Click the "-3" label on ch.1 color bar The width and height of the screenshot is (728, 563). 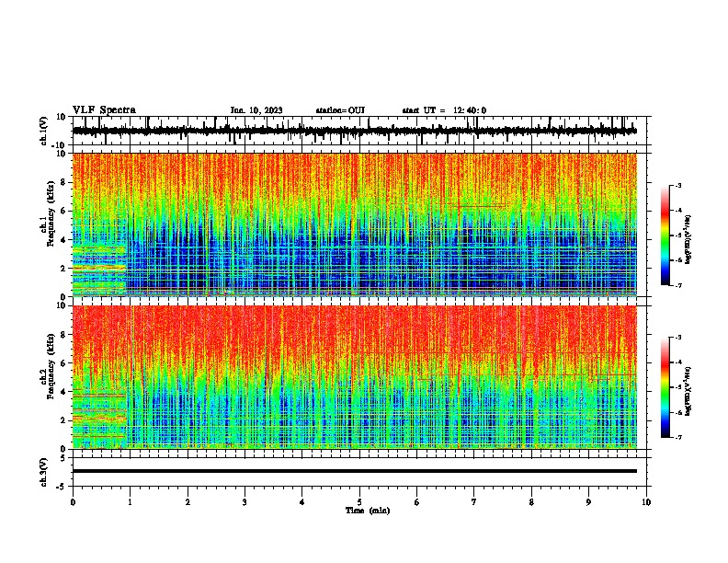(677, 185)
